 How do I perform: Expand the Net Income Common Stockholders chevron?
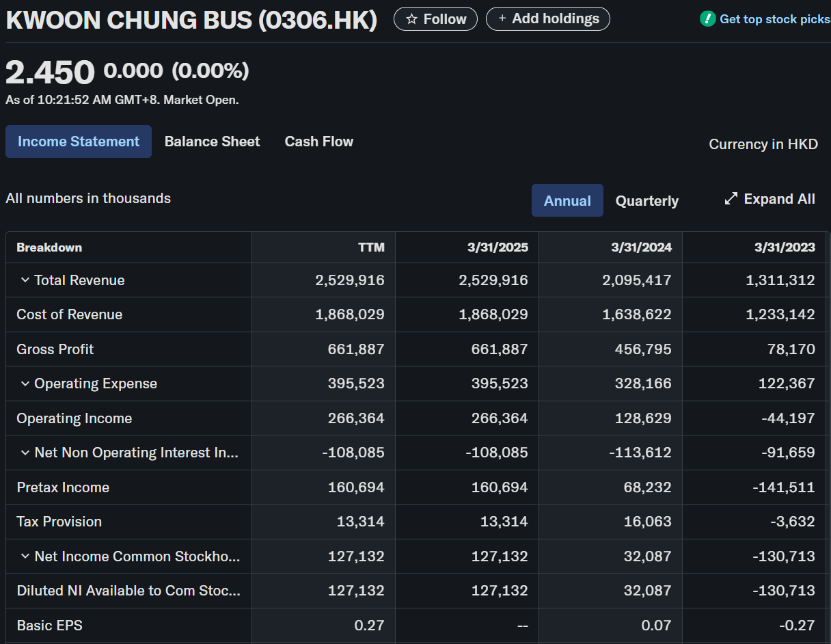[25, 556]
